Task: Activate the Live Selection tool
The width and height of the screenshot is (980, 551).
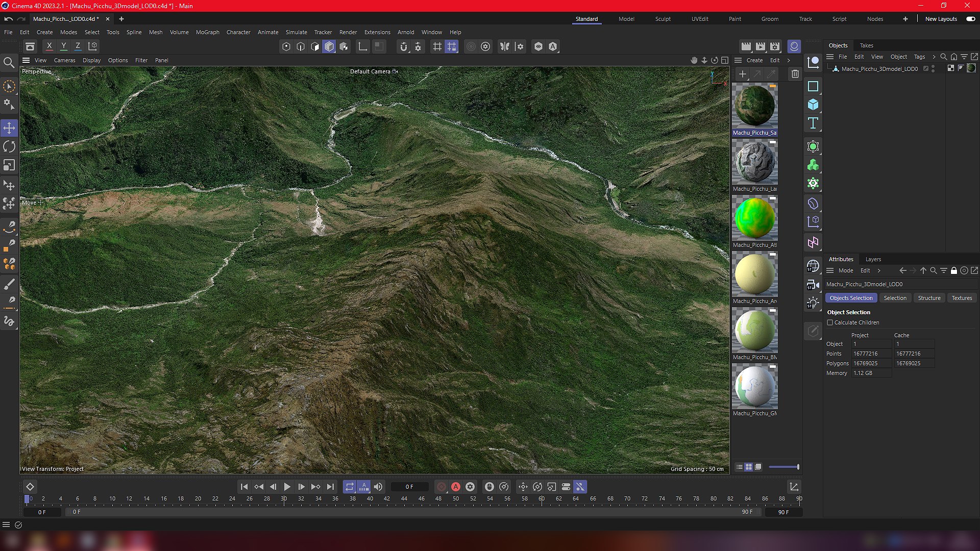Action: (9, 86)
